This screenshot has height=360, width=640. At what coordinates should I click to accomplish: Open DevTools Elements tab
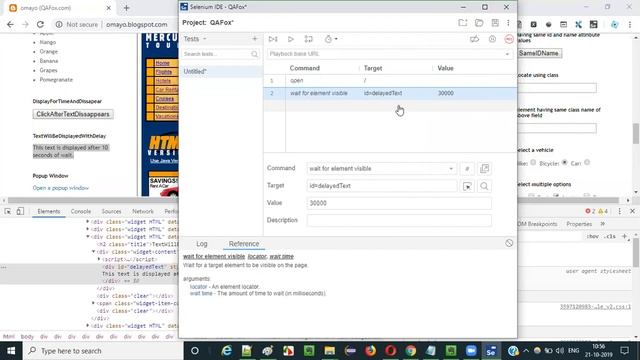click(x=49, y=211)
